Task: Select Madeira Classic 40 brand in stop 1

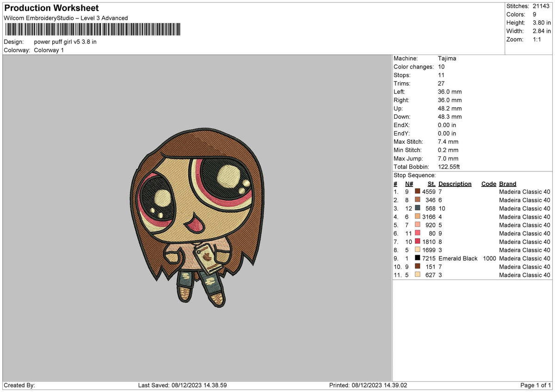Action: pos(524,191)
